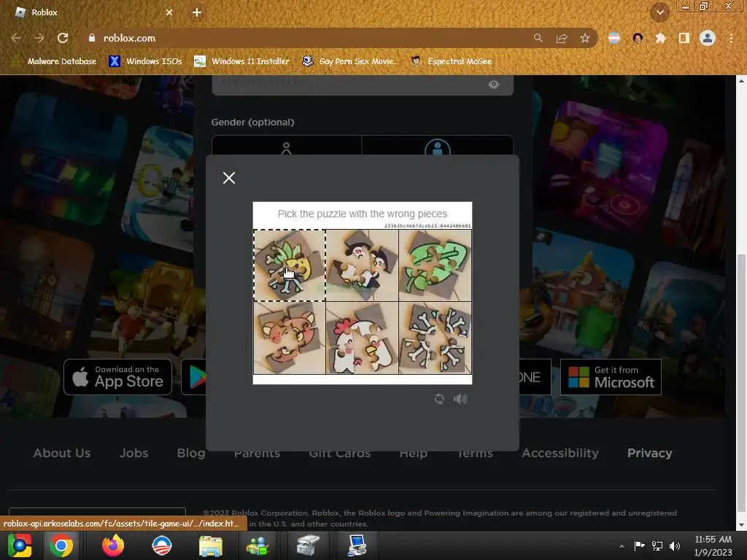Show hidden system tray icons
The width and height of the screenshot is (747, 560).
pos(622,546)
